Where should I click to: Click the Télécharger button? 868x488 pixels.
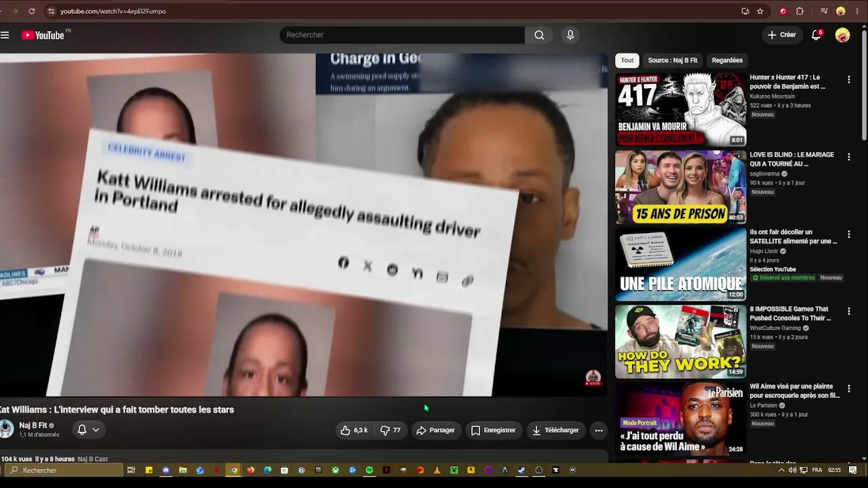tap(555, 430)
